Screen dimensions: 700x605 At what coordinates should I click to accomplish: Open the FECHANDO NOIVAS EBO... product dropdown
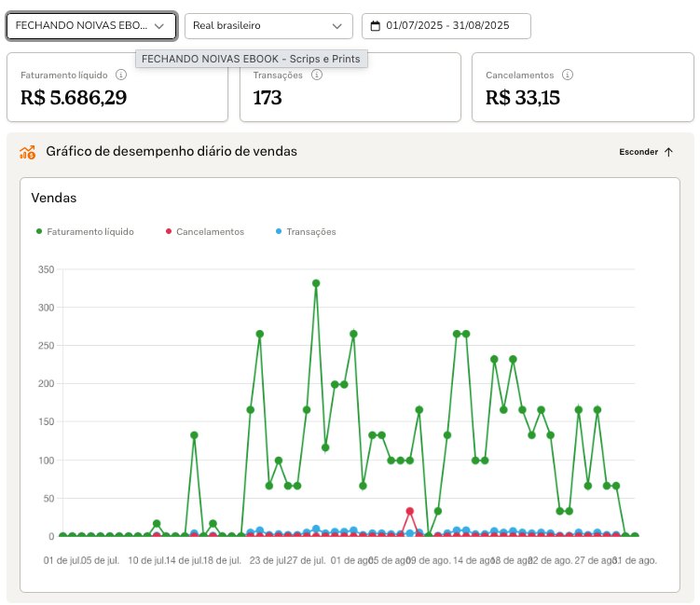pyautogui.click(x=91, y=26)
